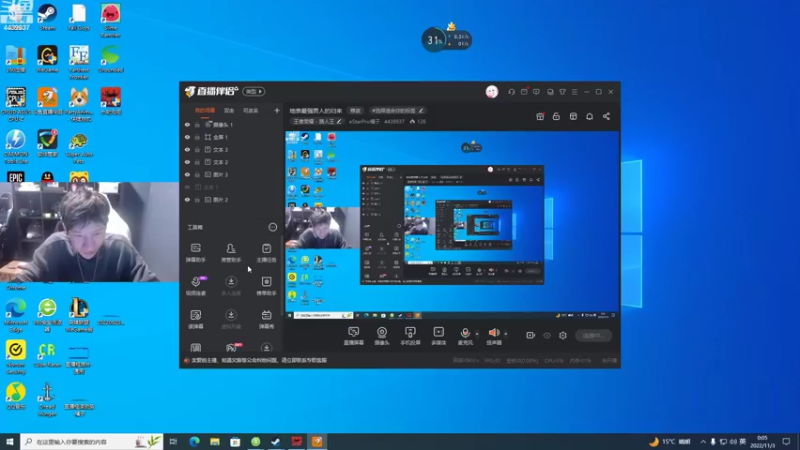
Task: Select the 图片 2 source row
Action: click(232, 199)
